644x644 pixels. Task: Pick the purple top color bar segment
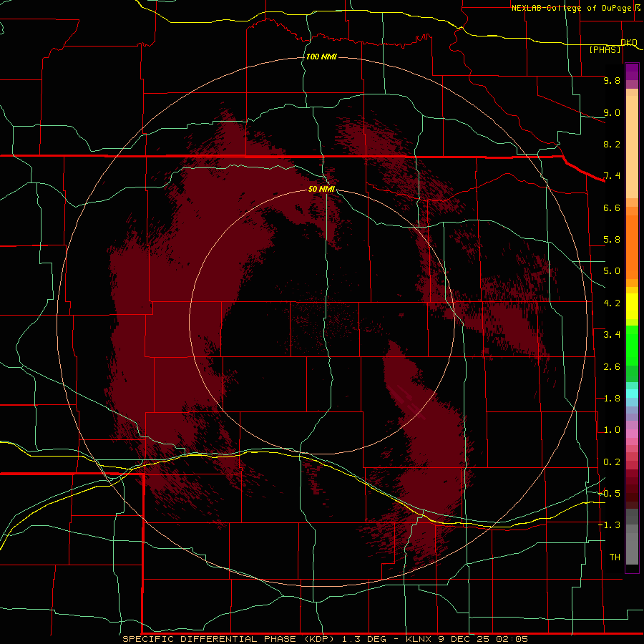pyautogui.click(x=632, y=72)
